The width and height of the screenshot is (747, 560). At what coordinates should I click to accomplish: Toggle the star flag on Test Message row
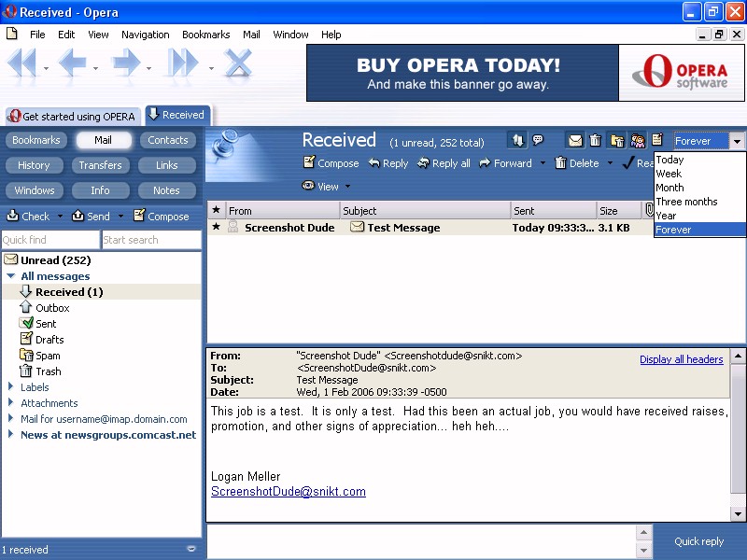point(217,227)
